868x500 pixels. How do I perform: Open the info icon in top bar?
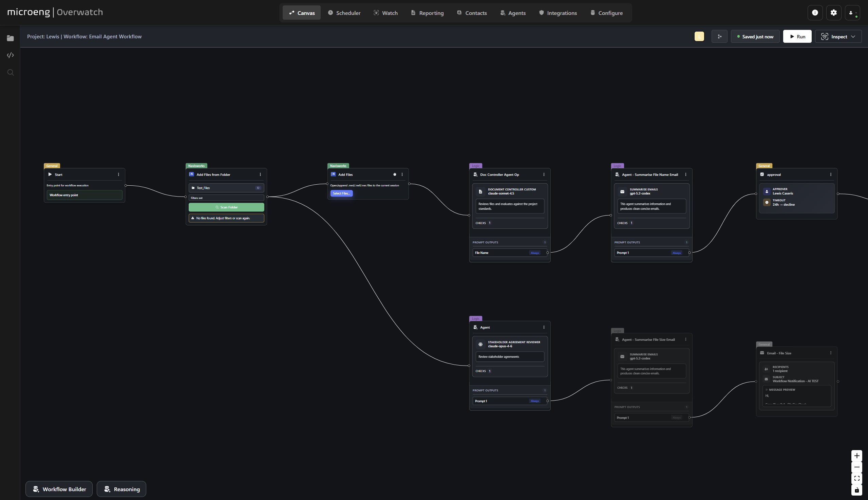pyautogui.click(x=815, y=13)
